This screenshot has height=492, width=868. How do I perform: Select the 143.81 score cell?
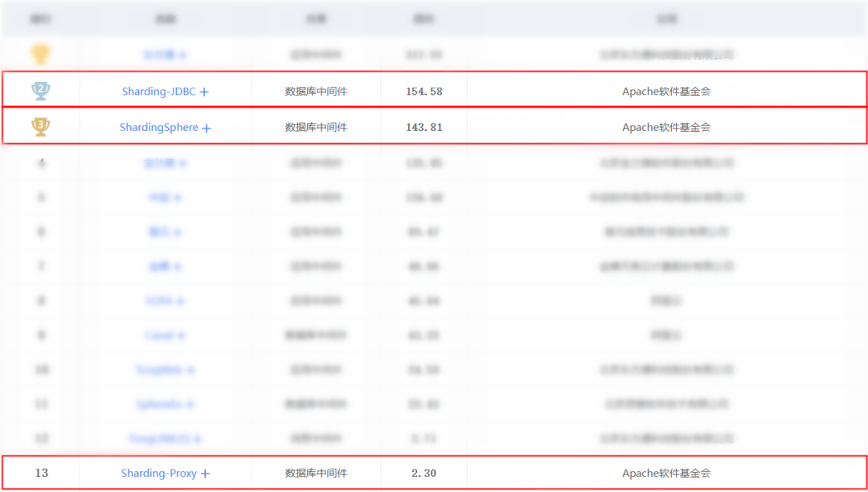pos(424,127)
